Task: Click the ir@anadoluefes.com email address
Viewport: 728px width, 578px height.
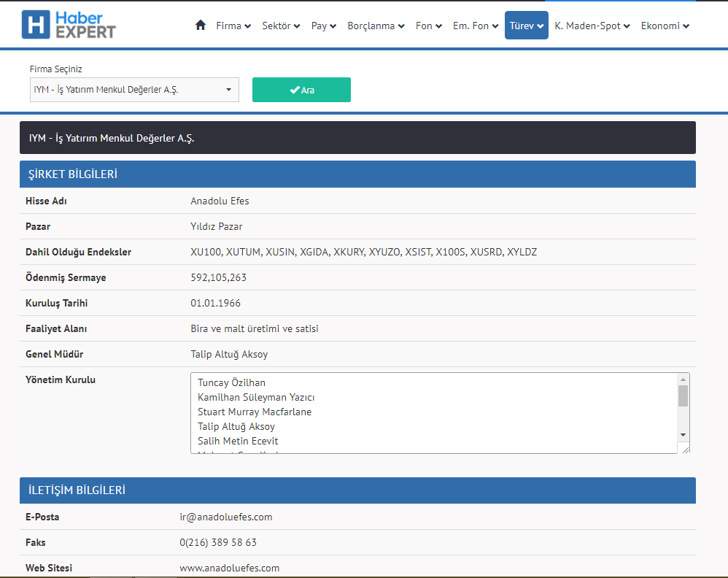Action: coord(225,517)
